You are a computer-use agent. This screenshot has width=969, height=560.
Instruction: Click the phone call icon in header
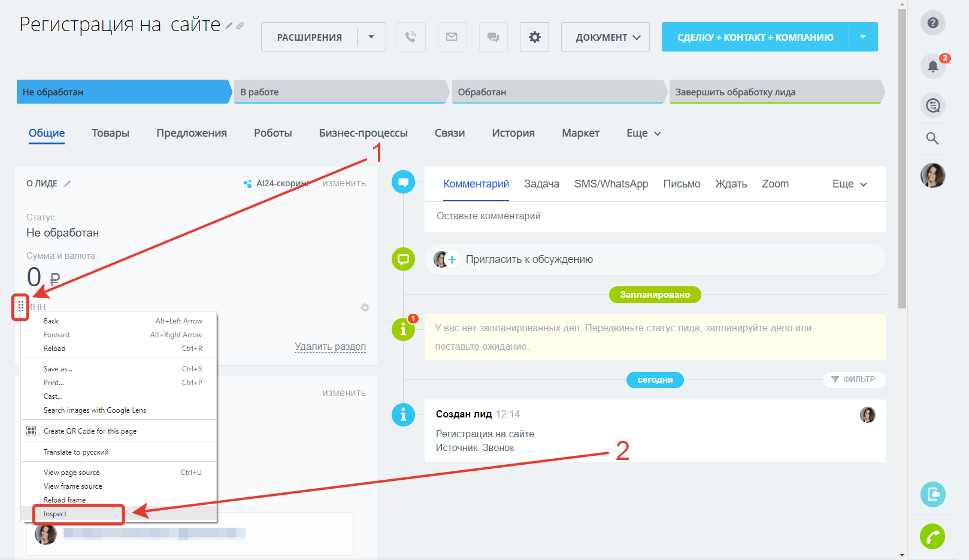tap(411, 37)
